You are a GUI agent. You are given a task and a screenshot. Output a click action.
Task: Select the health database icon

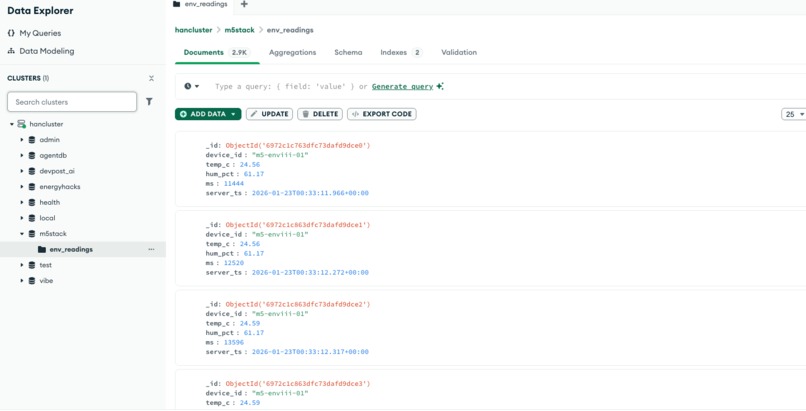[32, 202]
